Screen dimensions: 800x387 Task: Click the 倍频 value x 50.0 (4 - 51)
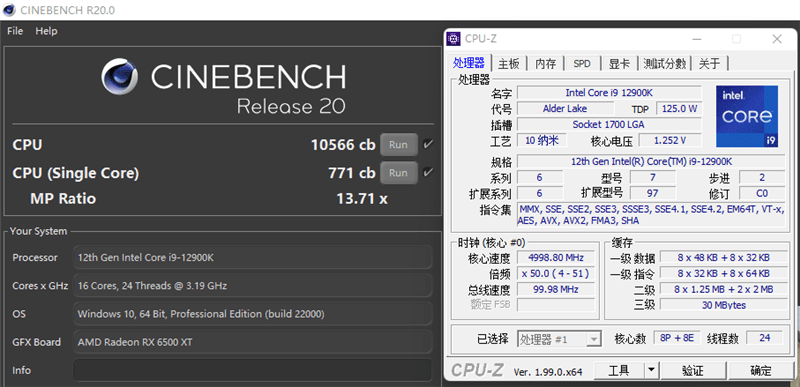[556, 273]
